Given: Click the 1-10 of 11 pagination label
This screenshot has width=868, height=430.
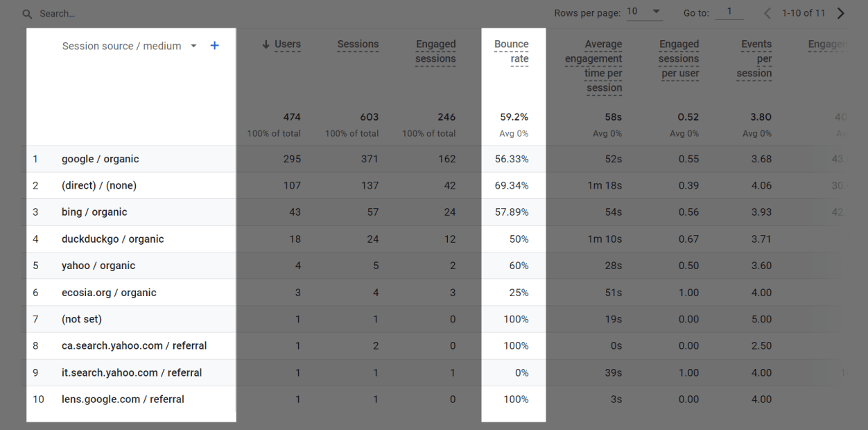Looking at the screenshot, I should pos(804,12).
